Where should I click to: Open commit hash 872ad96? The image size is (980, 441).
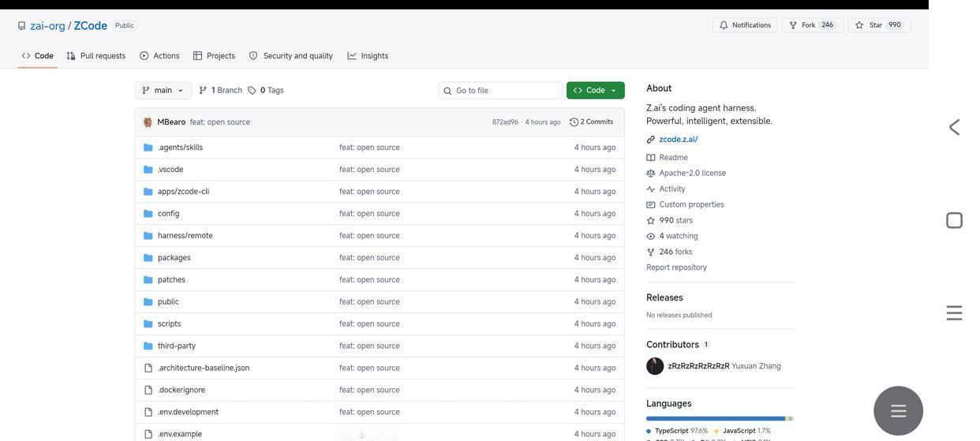tap(505, 122)
